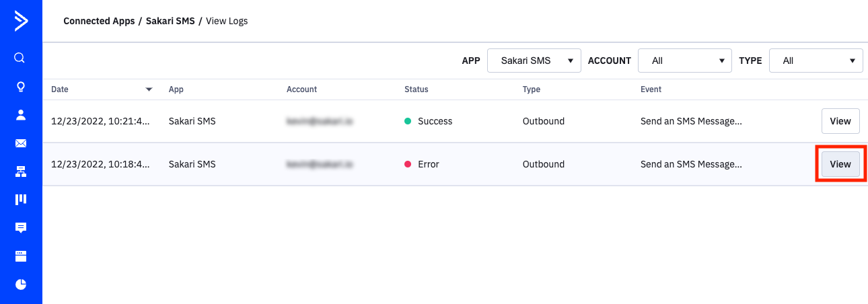Click Outbound type in Success row
868x304 pixels.
click(x=544, y=121)
